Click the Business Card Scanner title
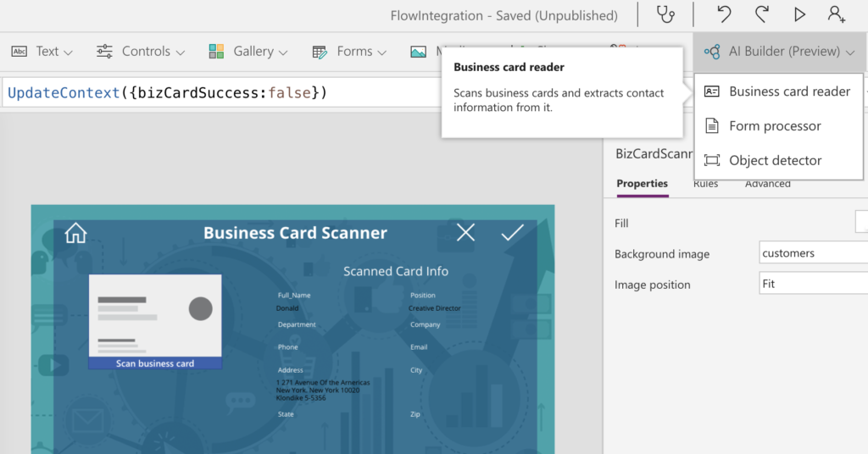This screenshot has width=868, height=454. point(295,233)
